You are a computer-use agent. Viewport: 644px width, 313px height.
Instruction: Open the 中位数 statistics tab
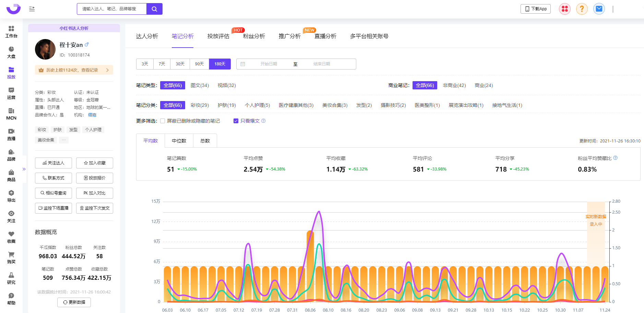click(179, 140)
